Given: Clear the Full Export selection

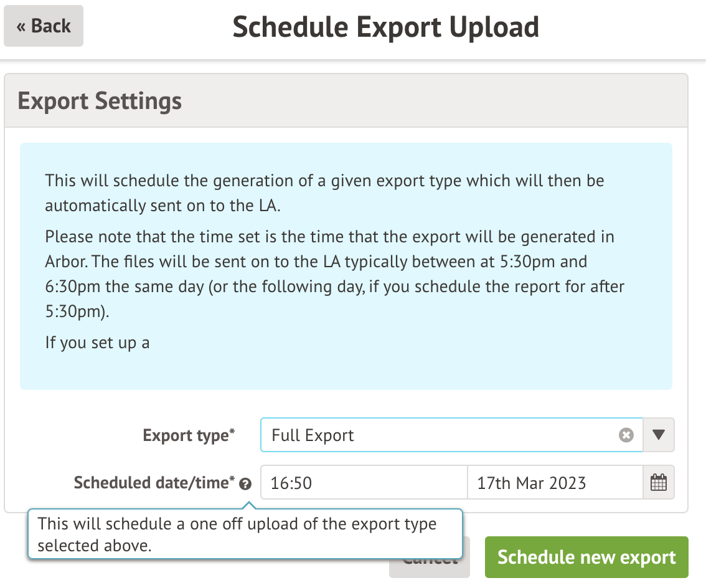Looking at the screenshot, I should coord(626,435).
